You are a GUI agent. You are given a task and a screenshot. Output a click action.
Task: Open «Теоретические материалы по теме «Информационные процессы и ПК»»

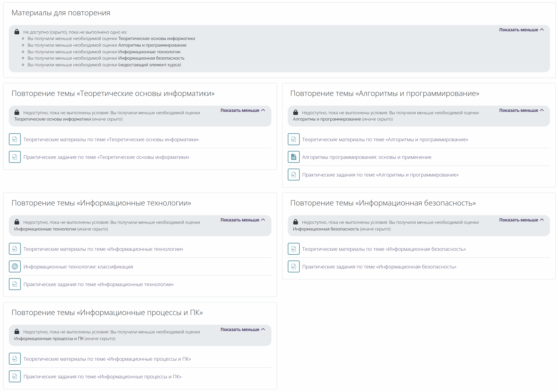coord(107,359)
